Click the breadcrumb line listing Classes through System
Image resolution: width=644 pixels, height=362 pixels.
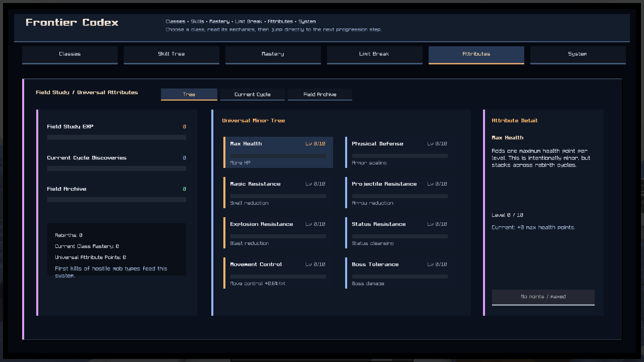[x=240, y=21]
